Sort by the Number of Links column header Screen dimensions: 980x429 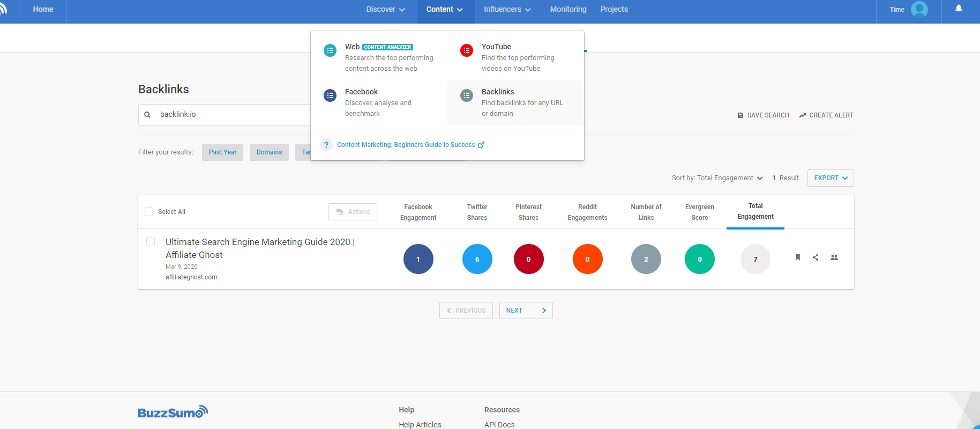[646, 212]
